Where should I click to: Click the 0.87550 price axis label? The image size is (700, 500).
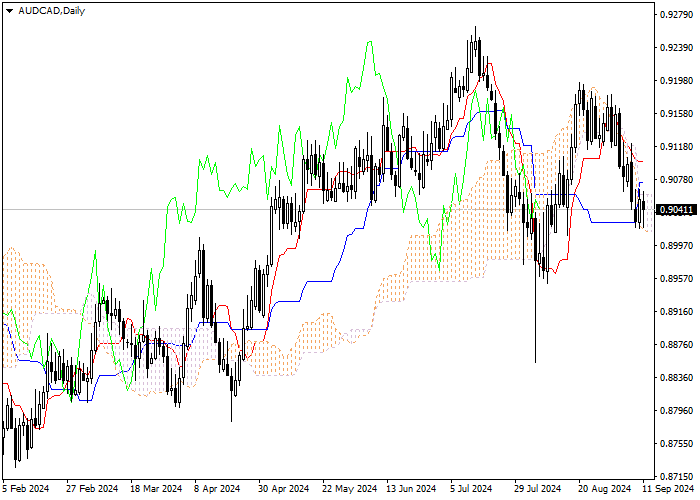[x=676, y=444]
